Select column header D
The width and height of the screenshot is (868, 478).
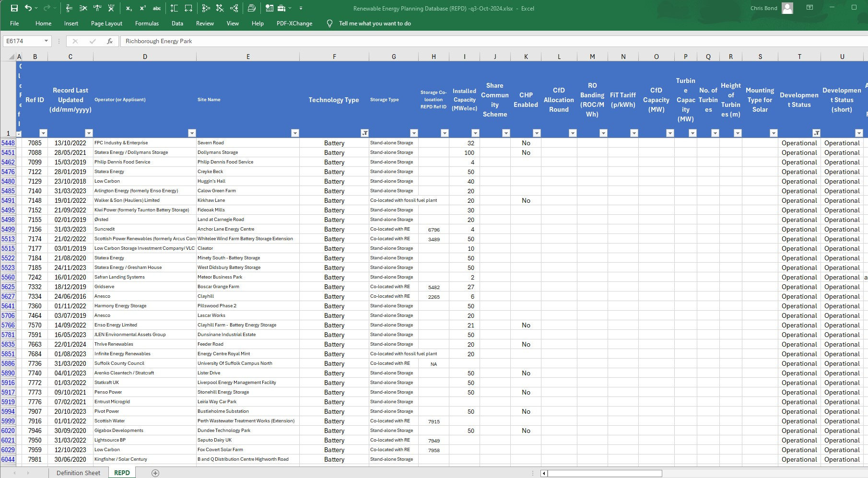(x=145, y=57)
